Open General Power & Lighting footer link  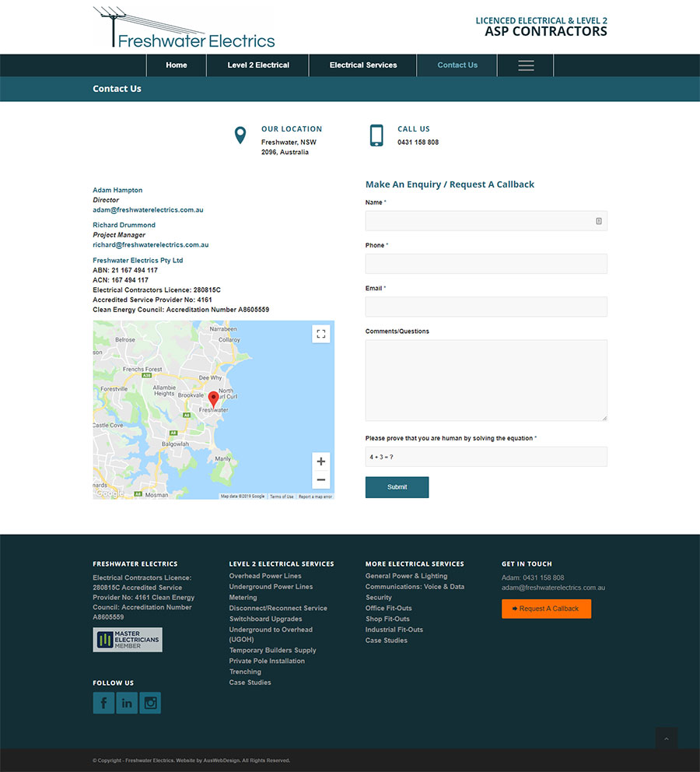pyautogui.click(x=406, y=576)
